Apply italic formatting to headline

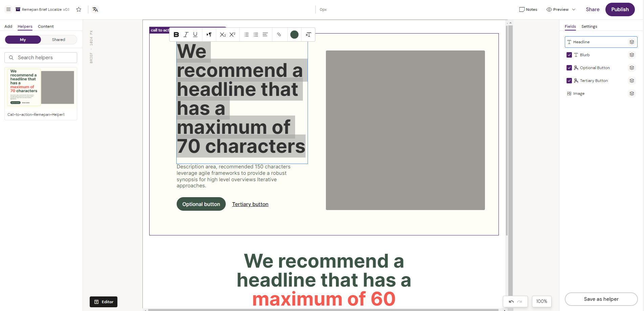pyautogui.click(x=186, y=35)
